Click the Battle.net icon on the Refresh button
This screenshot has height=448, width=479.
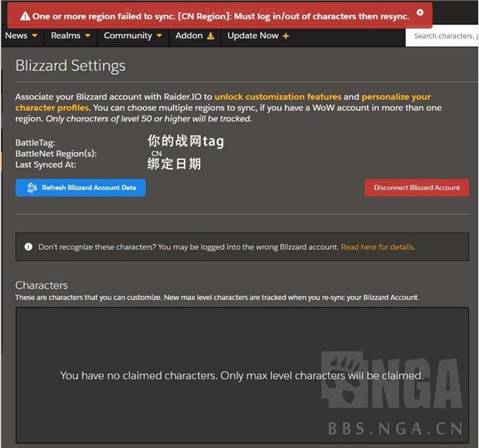[x=32, y=187]
